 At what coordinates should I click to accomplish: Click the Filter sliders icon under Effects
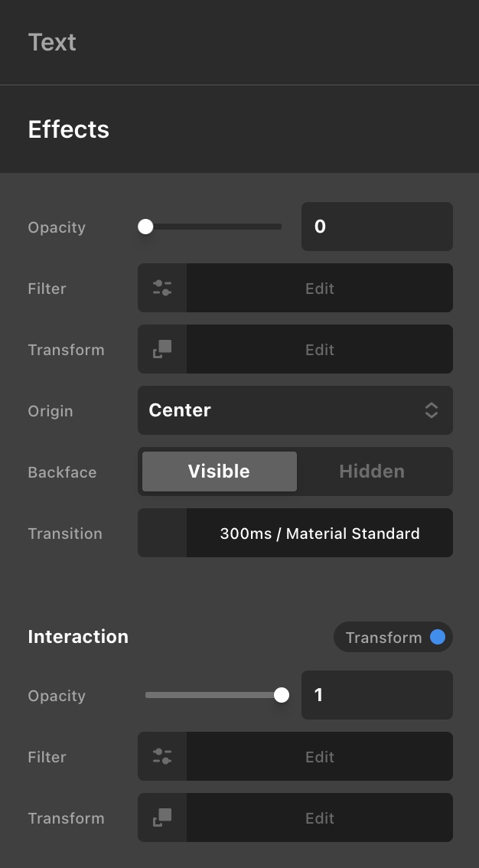click(x=162, y=288)
